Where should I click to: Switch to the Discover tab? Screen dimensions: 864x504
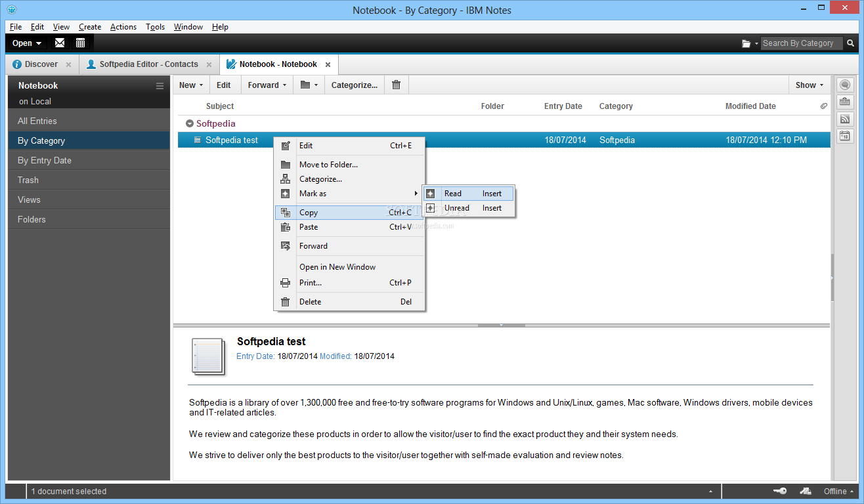tap(41, 64)
